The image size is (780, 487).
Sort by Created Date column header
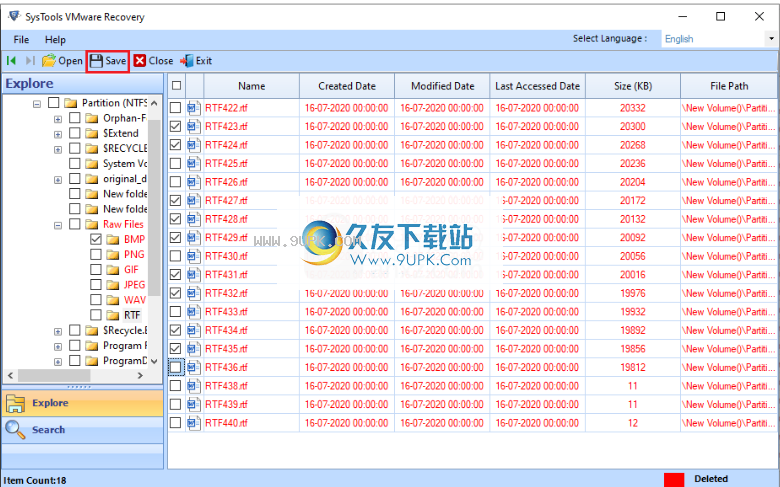point(347,86)
